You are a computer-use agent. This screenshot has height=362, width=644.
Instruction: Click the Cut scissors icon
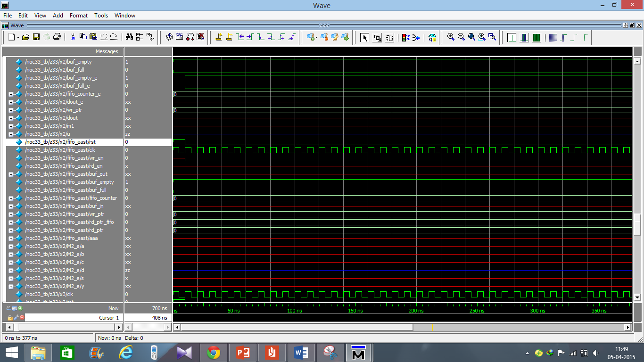(x=73, y=37)
